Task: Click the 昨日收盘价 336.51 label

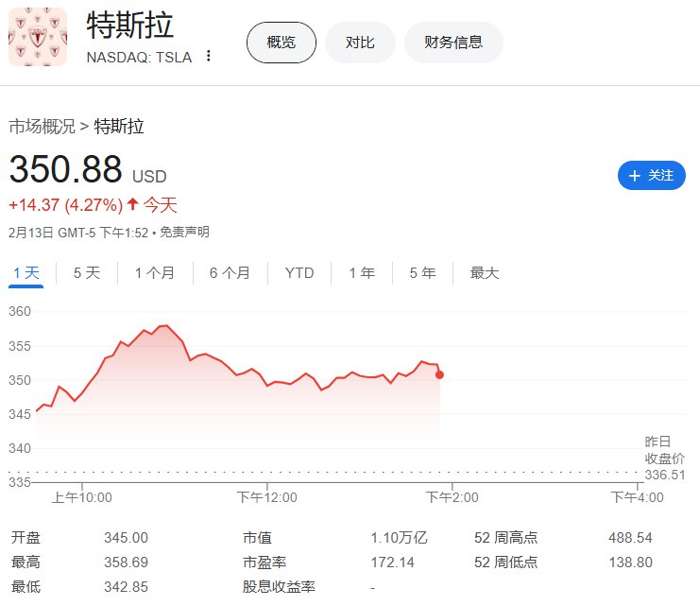Action: 665,459
